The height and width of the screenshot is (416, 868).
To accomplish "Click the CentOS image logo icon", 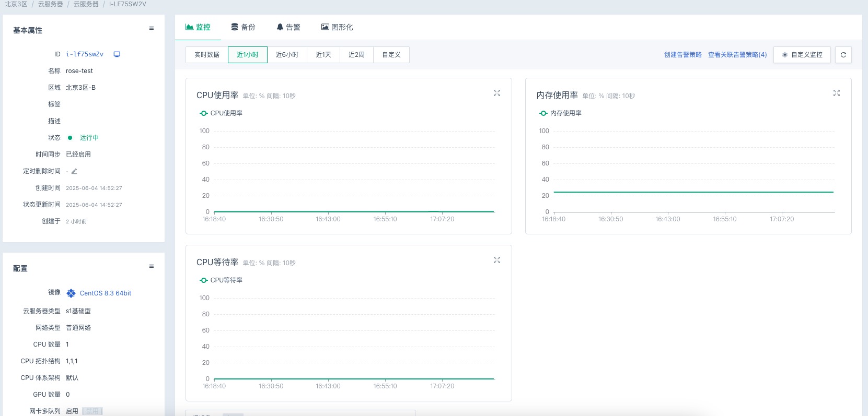I will (x=71, y=293).
